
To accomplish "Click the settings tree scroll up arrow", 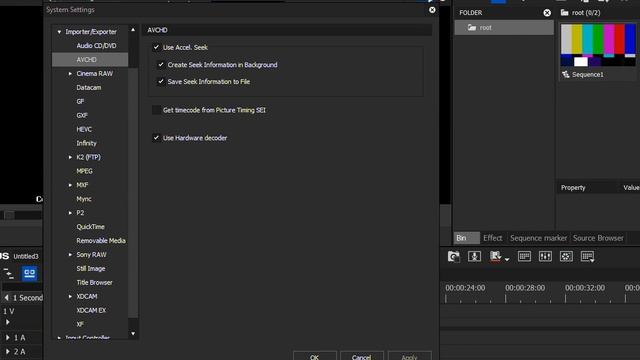I will pyautogui.click(x=133, y=30).
